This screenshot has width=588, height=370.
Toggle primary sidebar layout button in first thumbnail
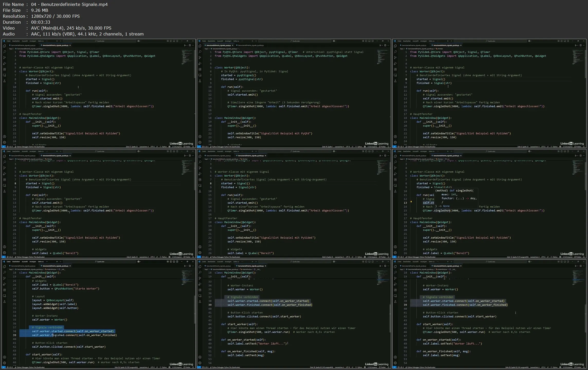point(171,41)
